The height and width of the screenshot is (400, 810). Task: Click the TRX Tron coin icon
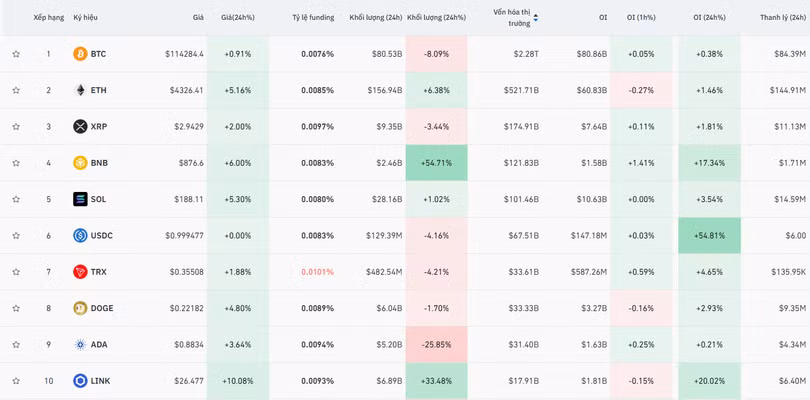(80, 272)
